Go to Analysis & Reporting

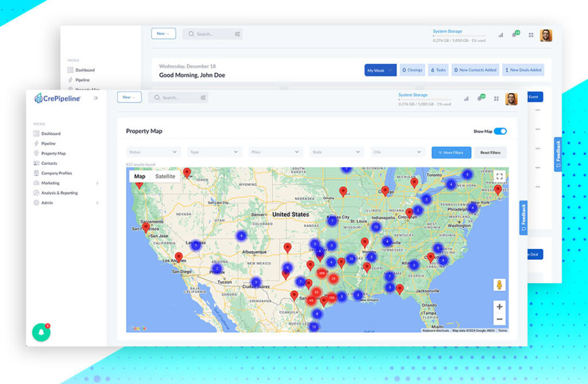(59, 193)
